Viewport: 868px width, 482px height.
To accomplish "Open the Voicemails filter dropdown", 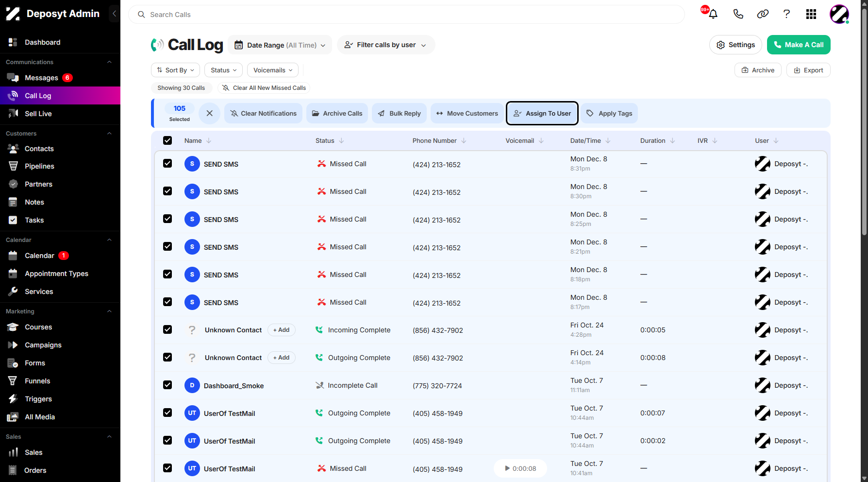I will coord(273,70).
